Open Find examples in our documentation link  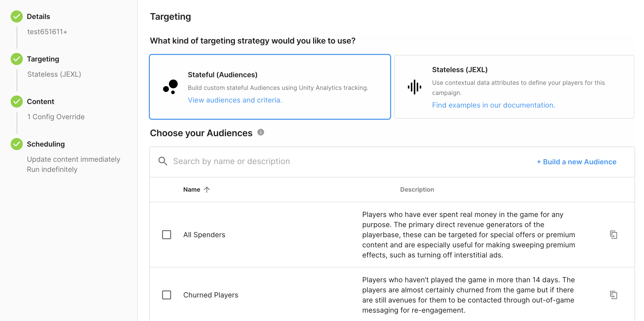493,105
